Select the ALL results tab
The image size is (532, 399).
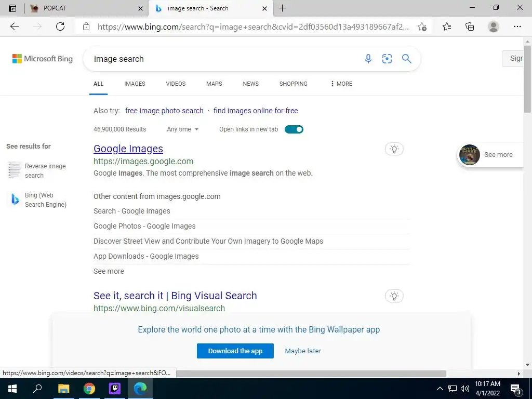[x=98, y=84]
